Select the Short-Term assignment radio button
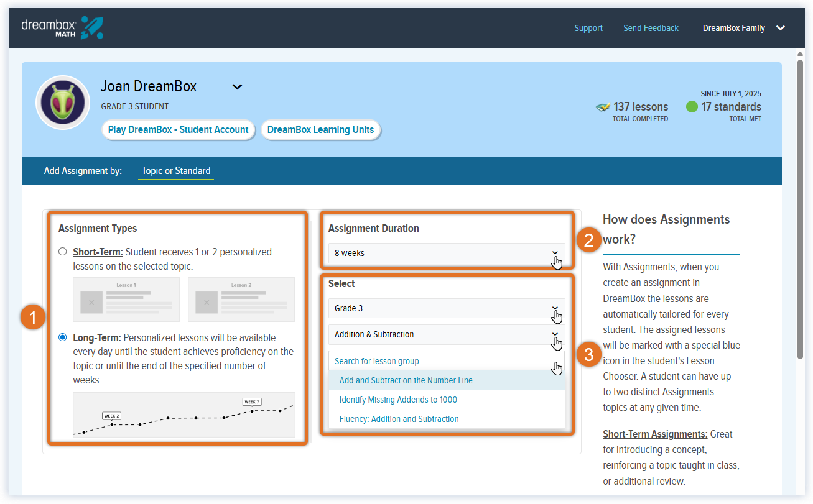Viewport: 813px width, 504px height. 62,252
